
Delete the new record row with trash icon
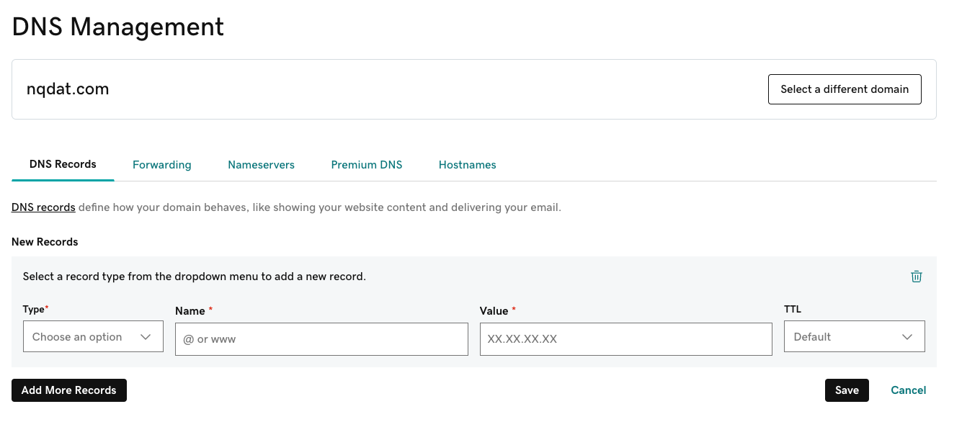point(916,277)
